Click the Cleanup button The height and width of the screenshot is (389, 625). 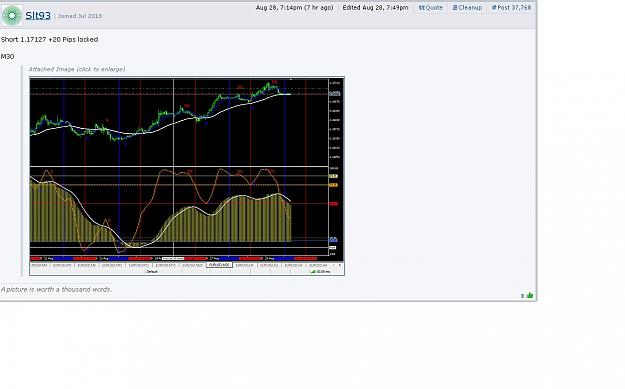[467, 8]
